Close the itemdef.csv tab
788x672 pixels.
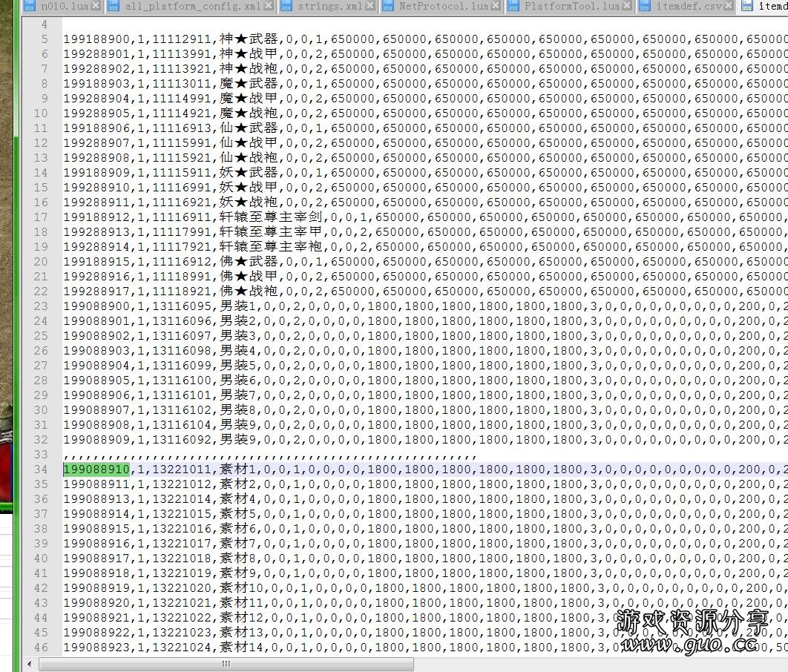click(729, 7)
